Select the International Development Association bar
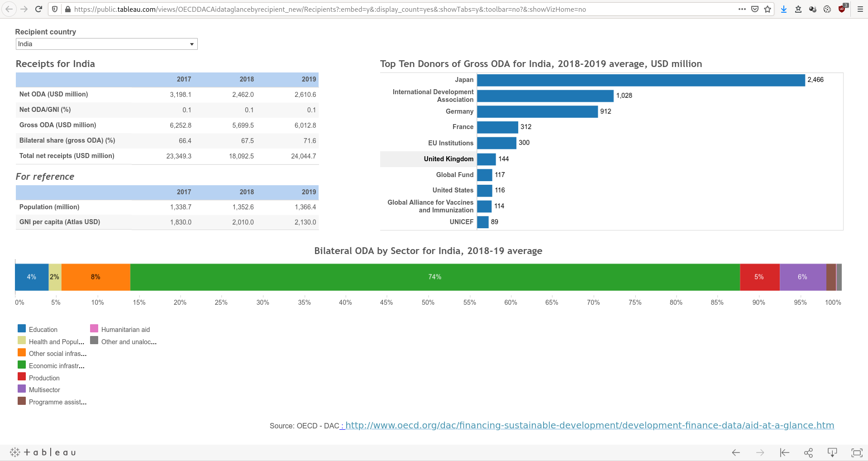Image resolution: width=868 pixels, height=461 pixels. click(545, 96)
